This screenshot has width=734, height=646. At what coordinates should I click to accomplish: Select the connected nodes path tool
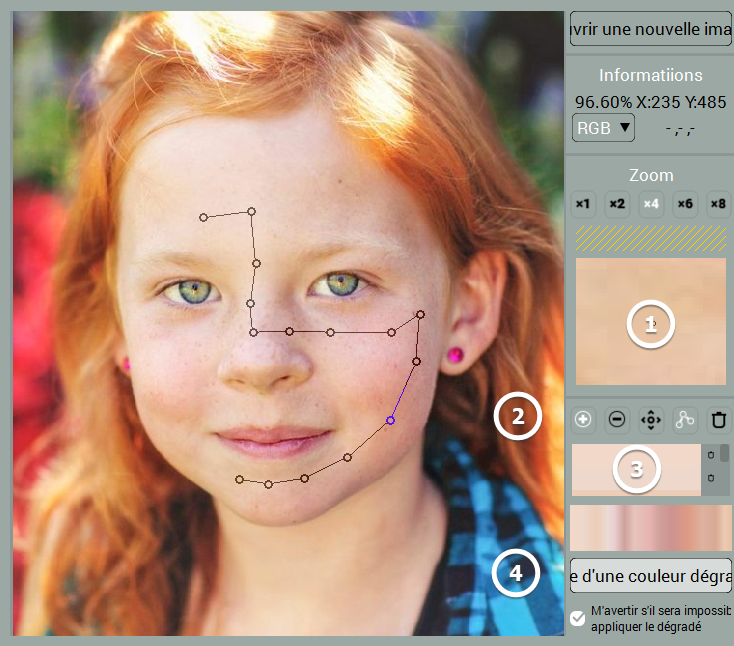click(x=685, y=419)
